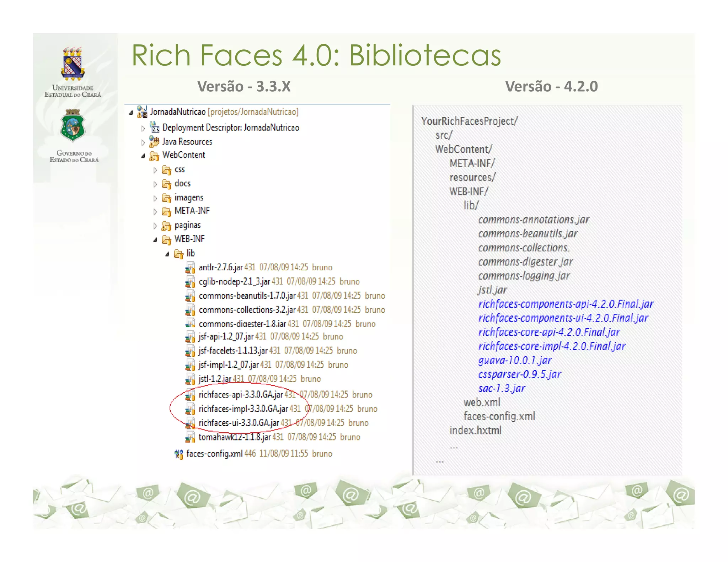Screen dimensions: 728x562
Task: Collapse the WebContent folder node
Action: (143, 156)
